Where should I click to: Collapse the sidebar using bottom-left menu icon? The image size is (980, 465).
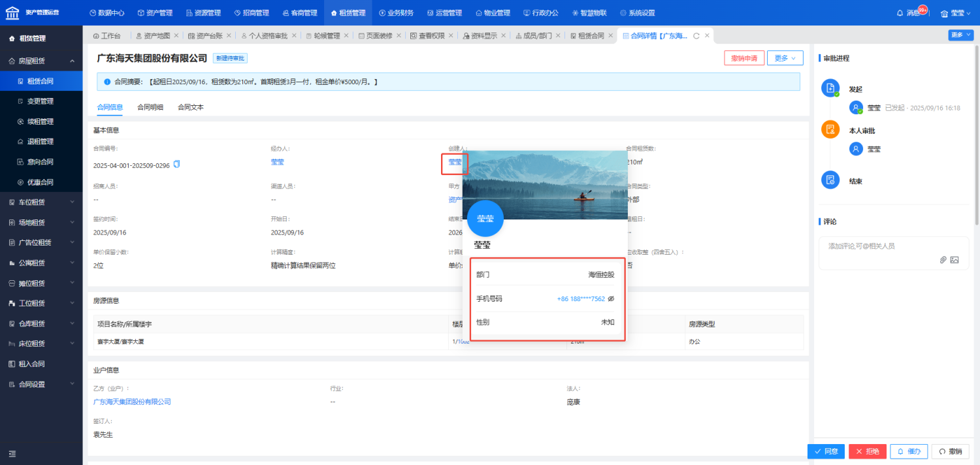[x=12, y=454]
